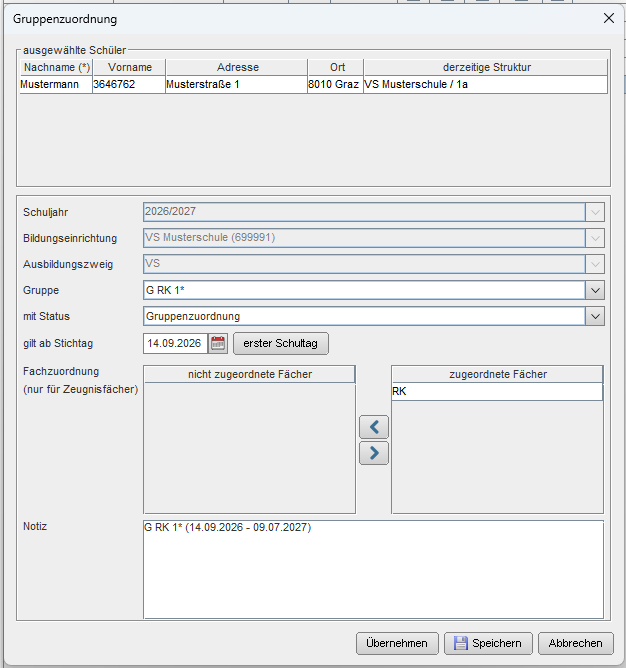The width and height of the screenshot is (626, 668).
Task: Open the mit Status dropdown arrow
Action: (595, 317)
